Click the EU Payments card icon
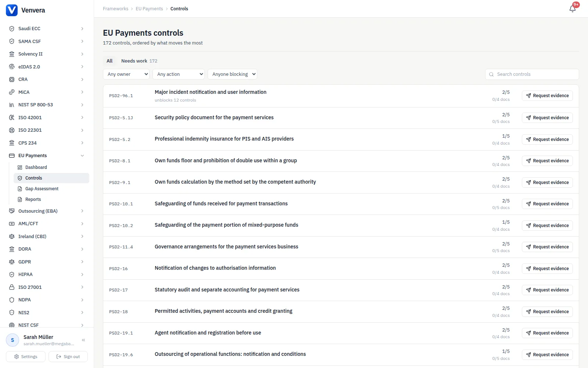This screenshot has width=588, height=368. 12,156
